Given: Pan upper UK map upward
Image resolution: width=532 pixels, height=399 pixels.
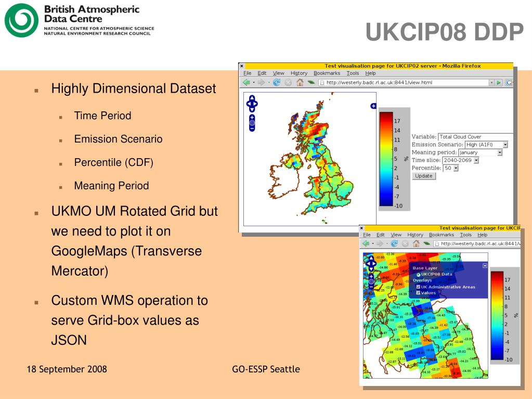Looking at the screenshot, I should coord(252,98).
